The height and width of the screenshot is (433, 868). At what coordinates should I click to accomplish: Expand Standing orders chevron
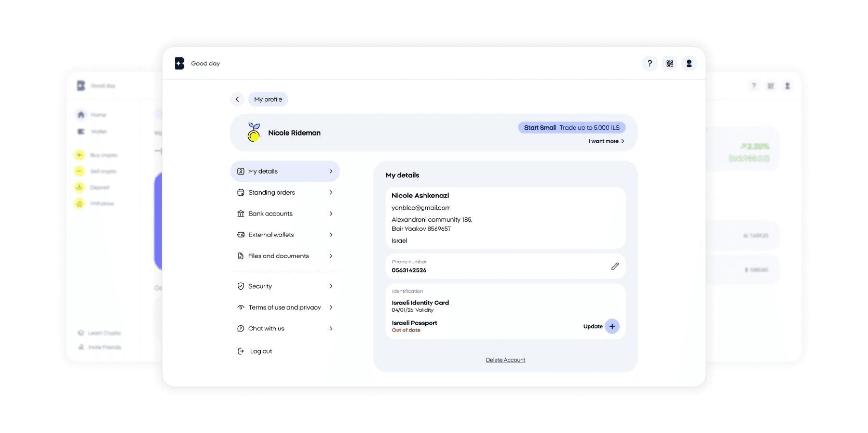[331, 193]
